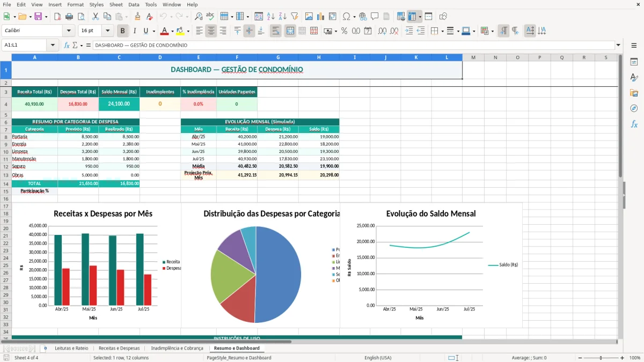This screenshot has width=644, height=362.
Task: Toggle Underline formatting
Action: 146,31
